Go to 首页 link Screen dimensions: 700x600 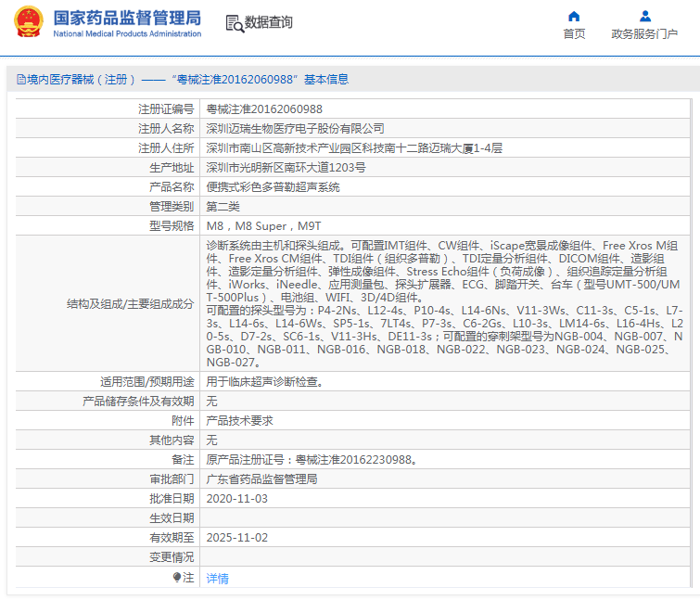574,34
